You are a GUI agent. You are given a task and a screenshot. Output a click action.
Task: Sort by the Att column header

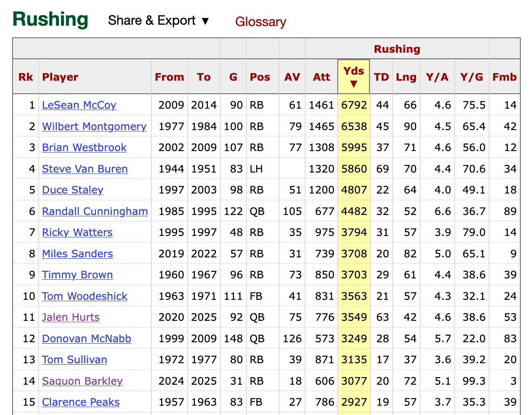(x=321, y=77)
